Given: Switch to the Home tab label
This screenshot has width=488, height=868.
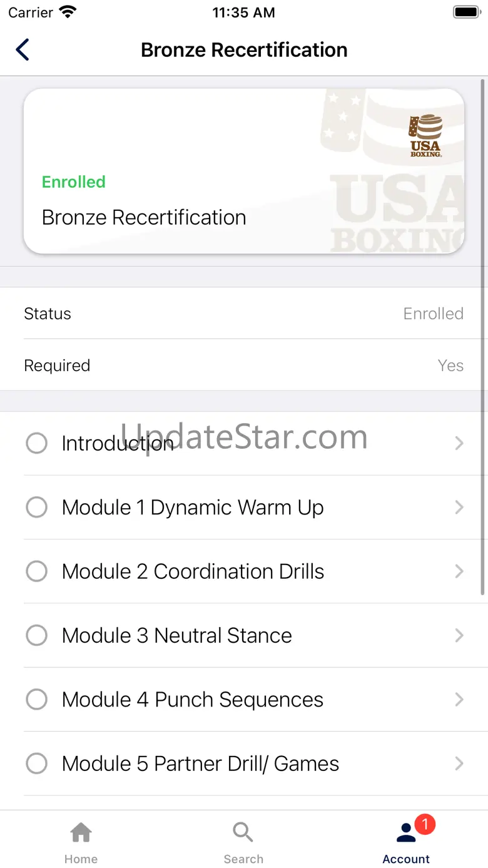Looking at the screenshot, I should tap(81, 859).
